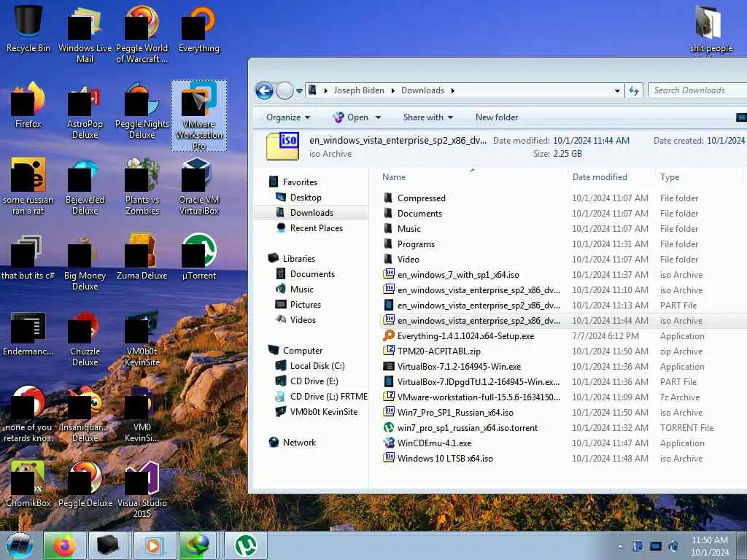The height and width of the screenshot is (560, 747).
Task: Open µTorrent taskbar button
Action: click(246, 545)
